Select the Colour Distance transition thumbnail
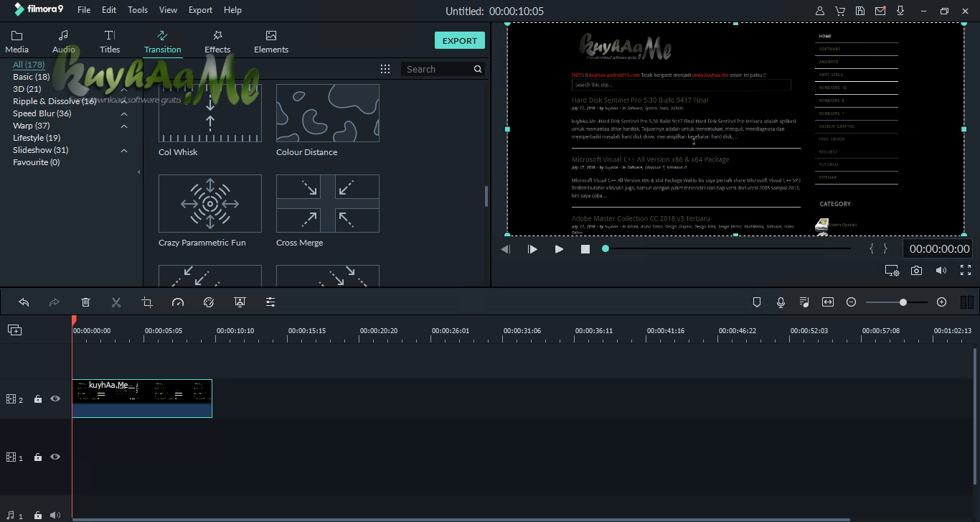 (328, 113)
